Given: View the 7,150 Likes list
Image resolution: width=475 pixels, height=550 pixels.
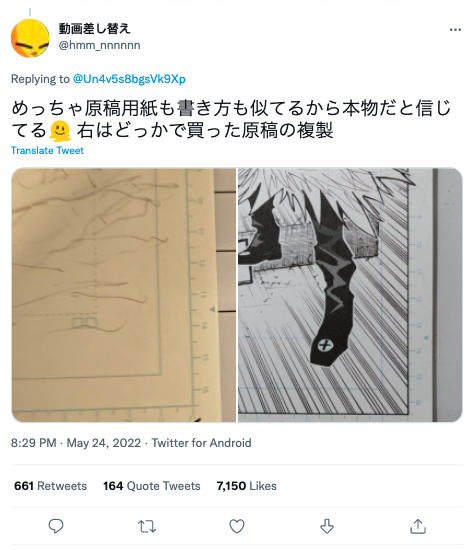Looking at the screenshot, I should (x=247, y=486).
